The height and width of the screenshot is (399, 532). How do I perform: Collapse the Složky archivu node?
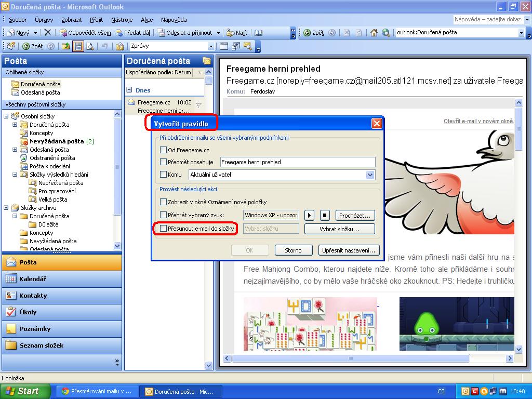point(6,208)
